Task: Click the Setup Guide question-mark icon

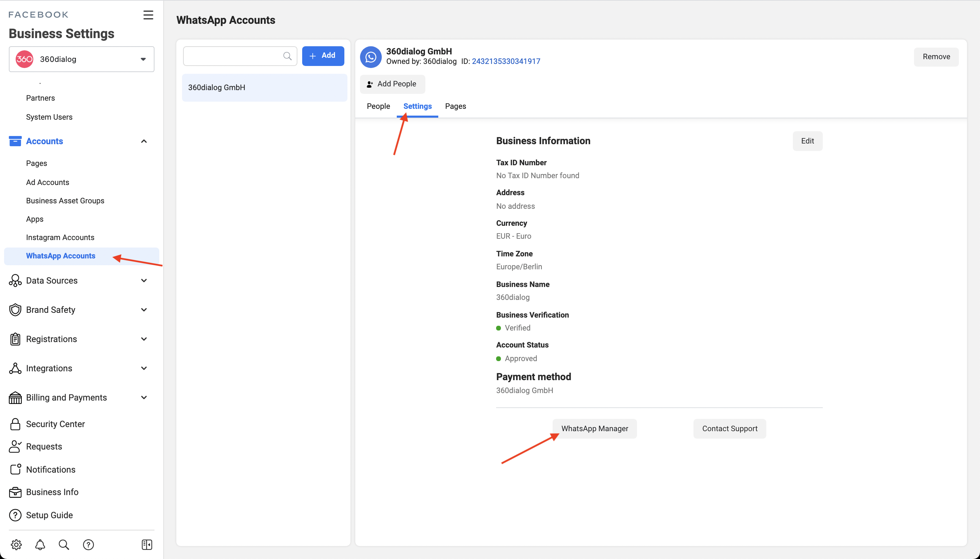Action: click(x=15, y=515)
